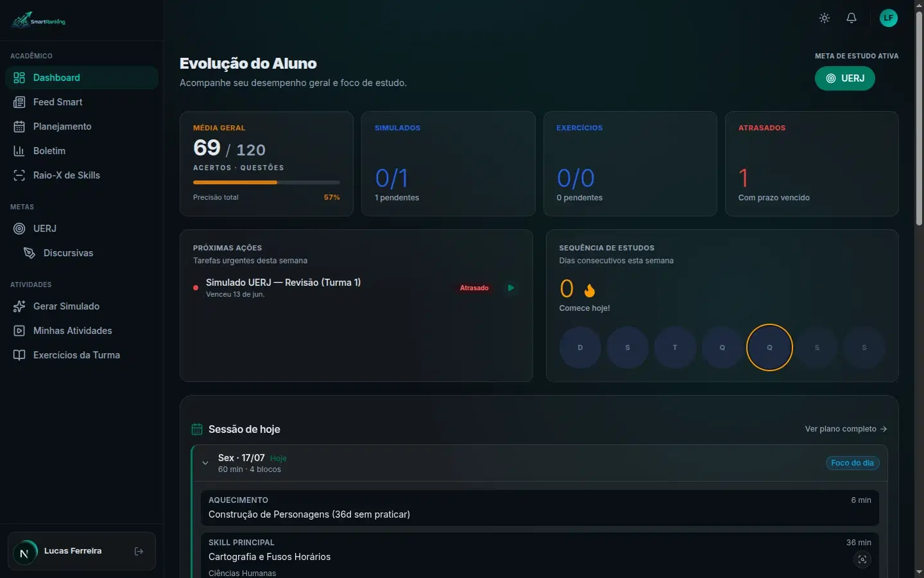Click the Minhas Atividades play icon
Viewport: 924px width, 578px height.
19,331
